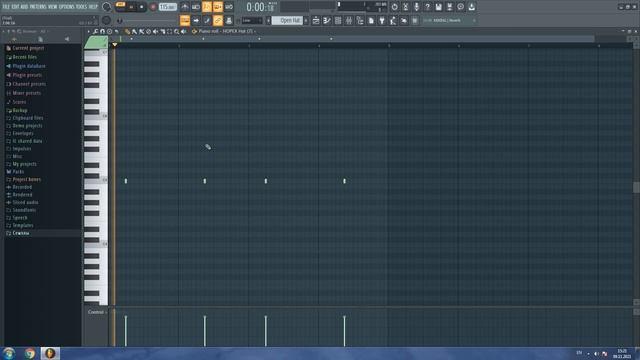This screenshot has width=640, height=360.
Task: Open the OPTIONS menu
Action: [67, 7]
